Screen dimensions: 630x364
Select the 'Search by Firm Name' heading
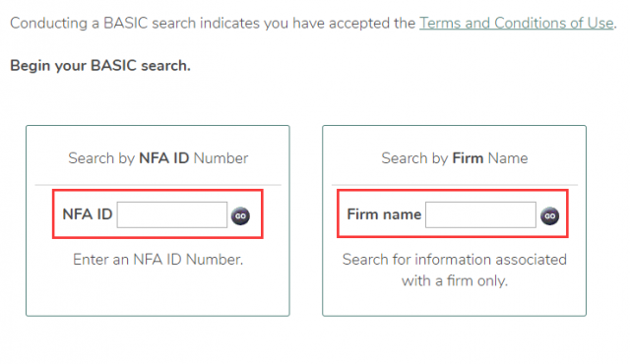[x=455, y=158]
